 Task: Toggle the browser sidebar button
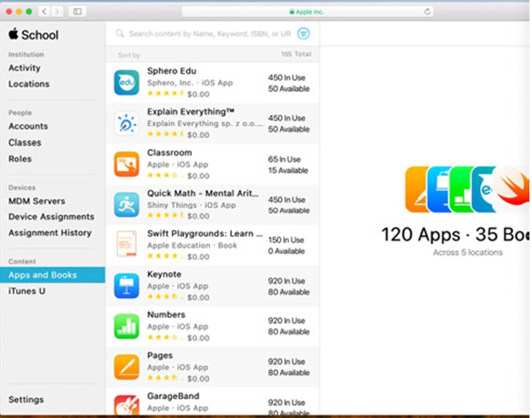click(x=77, y=11)
